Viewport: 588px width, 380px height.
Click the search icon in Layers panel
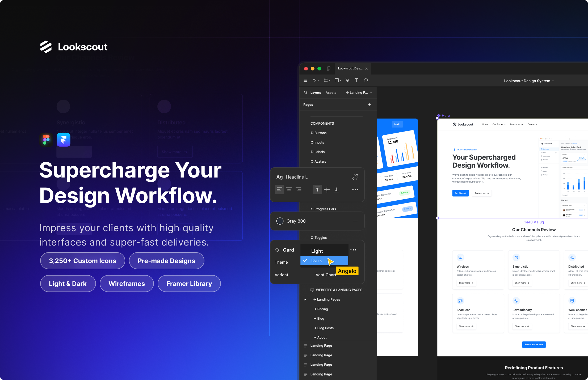tap(306, 92)
